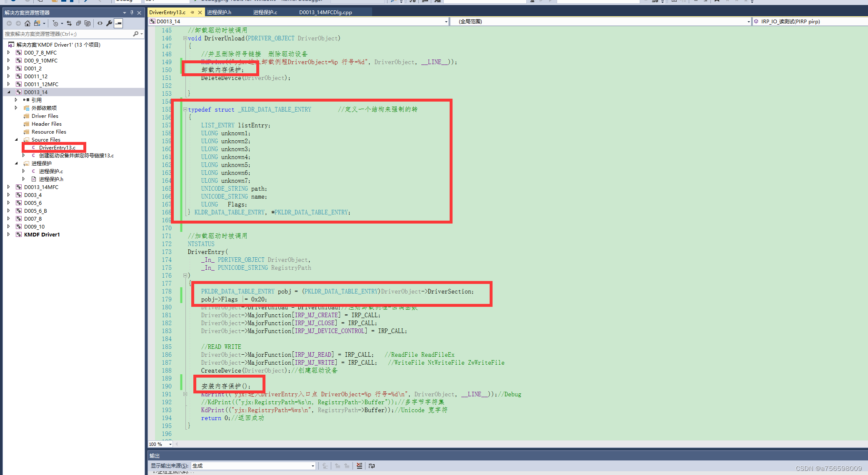Click Collapse All in Solution Explorer toolbar

pyautogui.click(x=78, y=23)
